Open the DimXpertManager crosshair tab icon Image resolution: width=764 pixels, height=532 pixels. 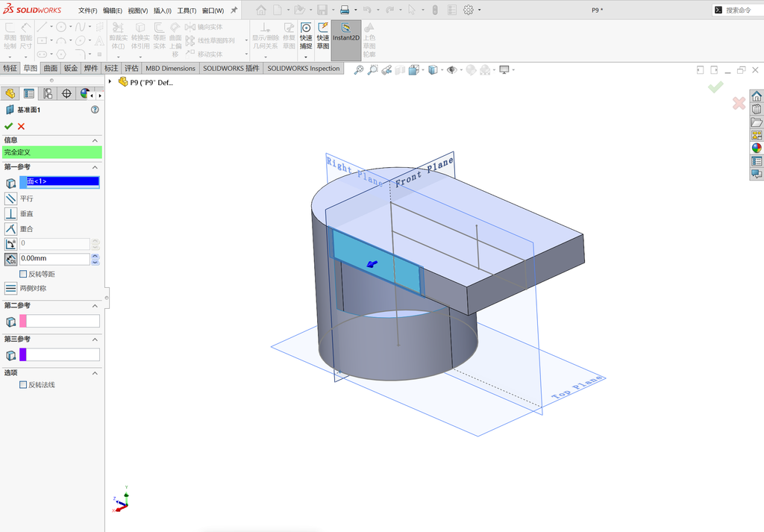pyautogui.click(x=66, y=93)
